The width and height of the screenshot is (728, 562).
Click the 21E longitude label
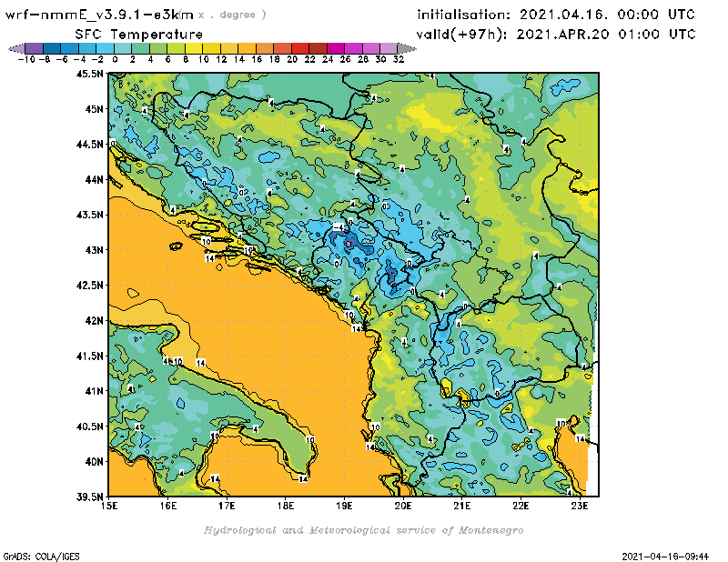pos(462,506)
